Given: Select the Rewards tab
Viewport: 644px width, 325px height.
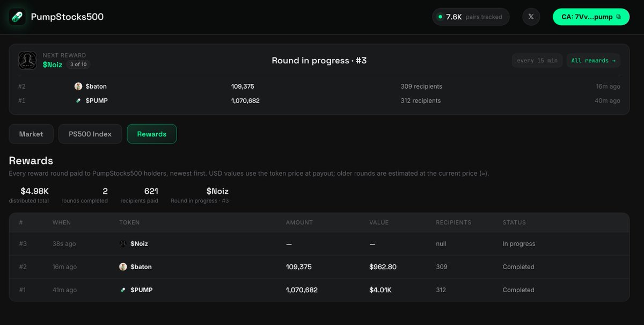Looking at the screenshot, I should [x=152, y=134].
